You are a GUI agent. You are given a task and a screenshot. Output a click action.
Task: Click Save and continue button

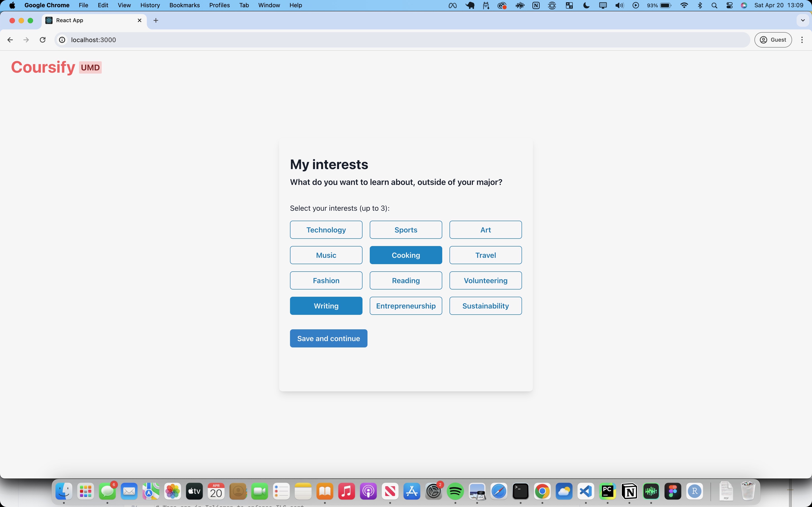click(328, 338)
